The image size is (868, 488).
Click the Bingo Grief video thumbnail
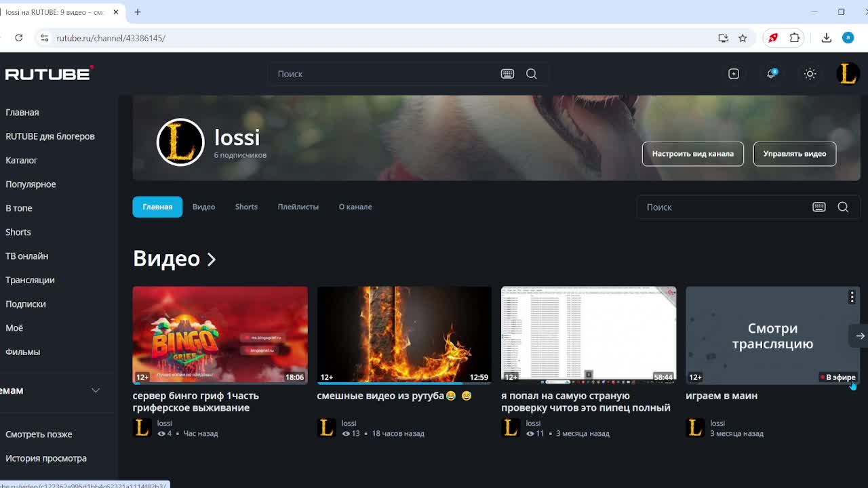(220, 335)
